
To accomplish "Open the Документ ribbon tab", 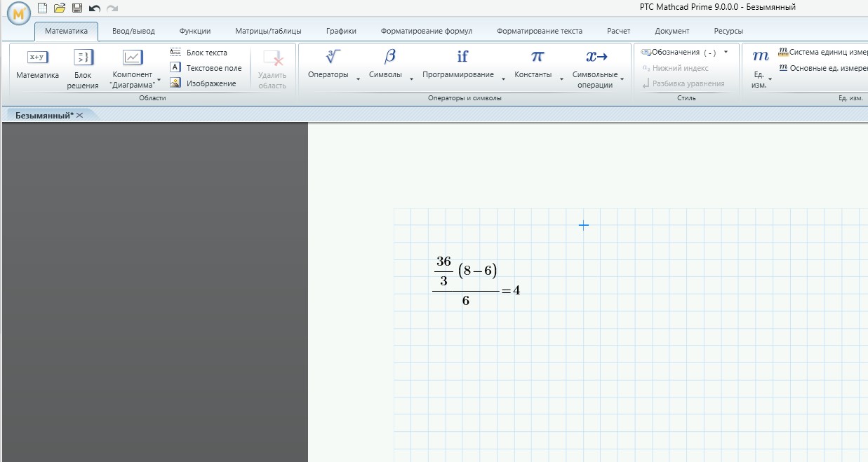I will click(672, 31).
